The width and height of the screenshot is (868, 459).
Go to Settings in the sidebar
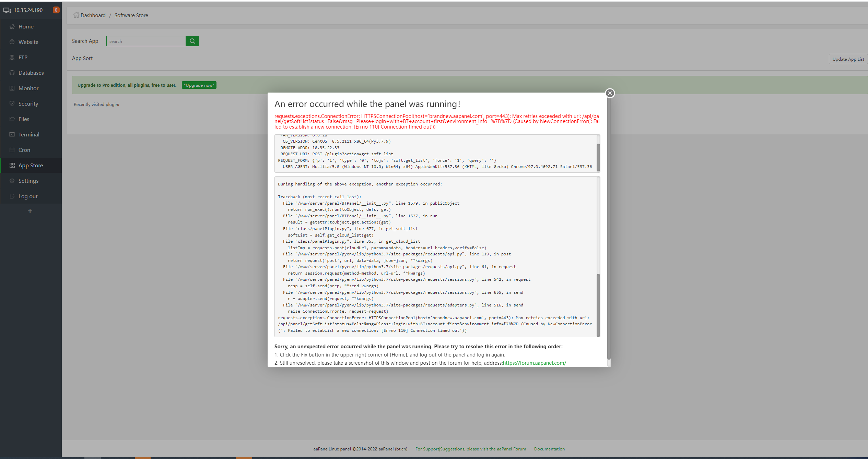pyautogui.click(x=28, y=181)
